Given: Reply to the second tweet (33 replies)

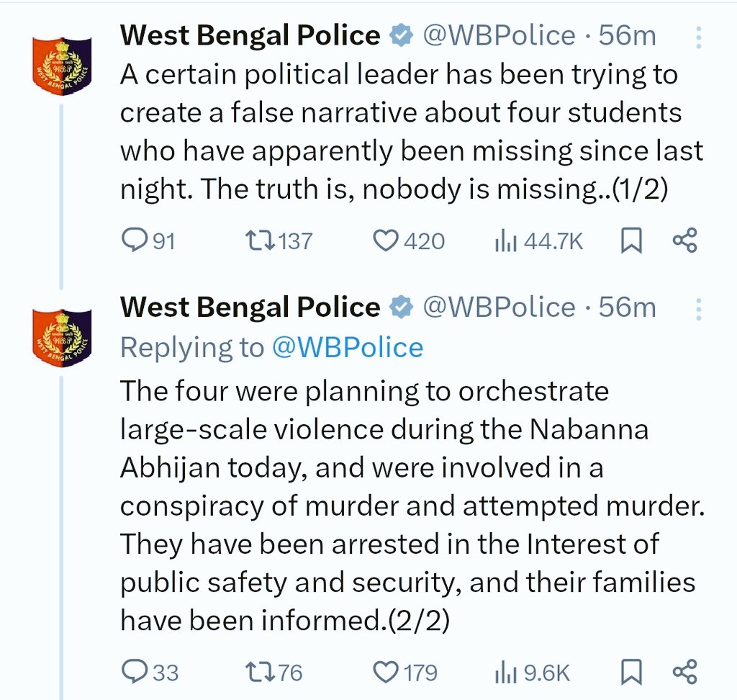Looking at the screenshot, I should tap(134, 672).
